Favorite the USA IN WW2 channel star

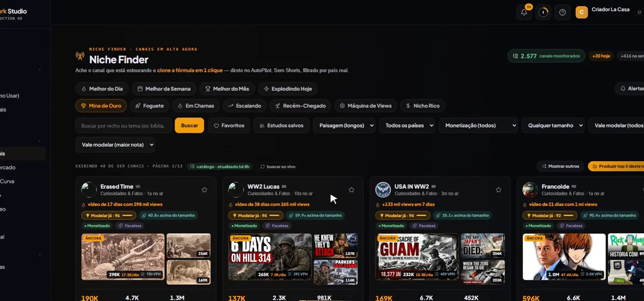[x=499, y=190]
